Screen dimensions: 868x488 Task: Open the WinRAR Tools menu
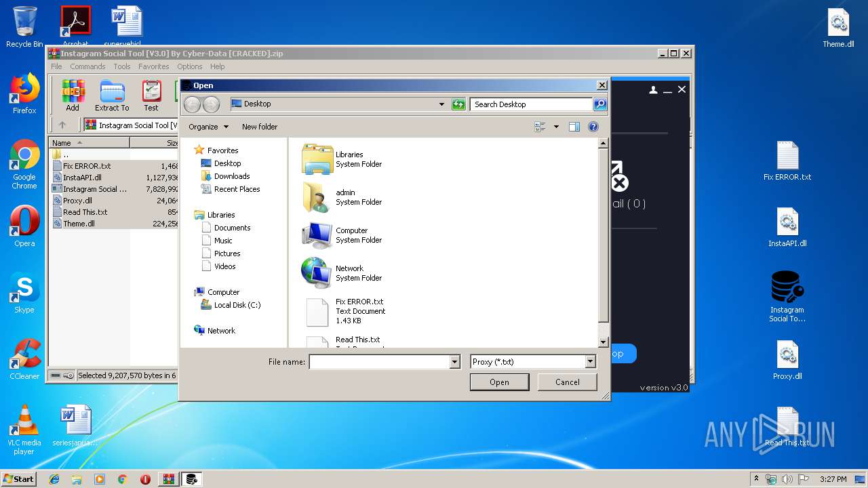click(122, 66)
